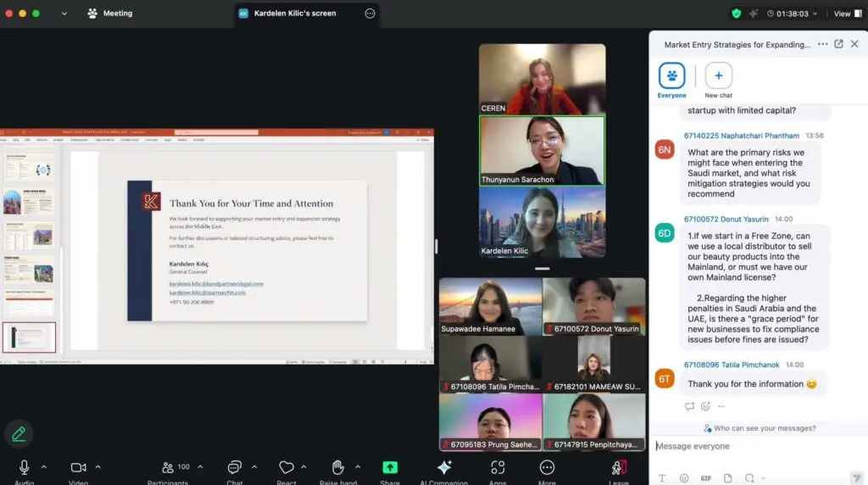Expand the arrow next to Audio
This screenshot has width=868, height=485.
tap(44, 467)
